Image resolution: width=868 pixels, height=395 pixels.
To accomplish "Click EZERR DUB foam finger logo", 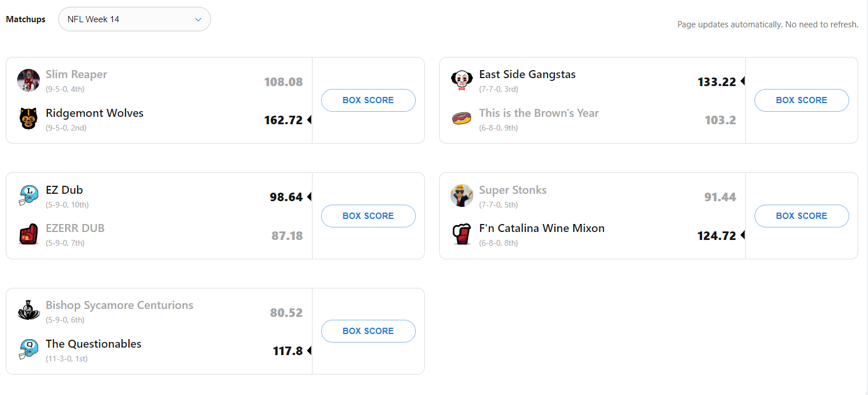I will click(x=28, y=234).
